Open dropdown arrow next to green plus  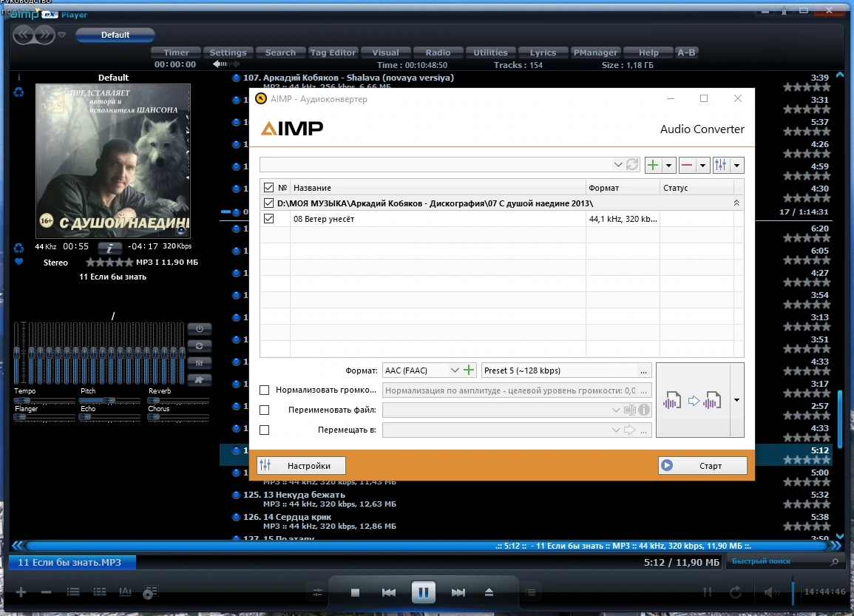pos(669,165)
